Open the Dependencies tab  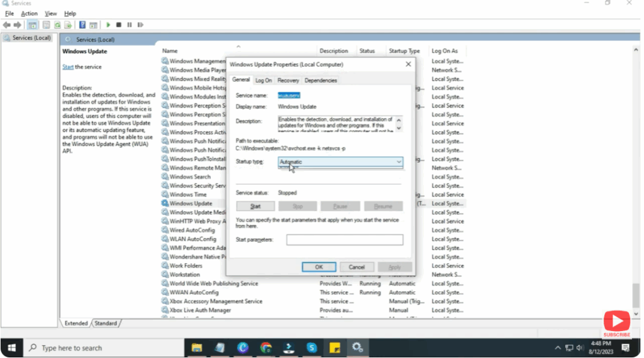321,80
